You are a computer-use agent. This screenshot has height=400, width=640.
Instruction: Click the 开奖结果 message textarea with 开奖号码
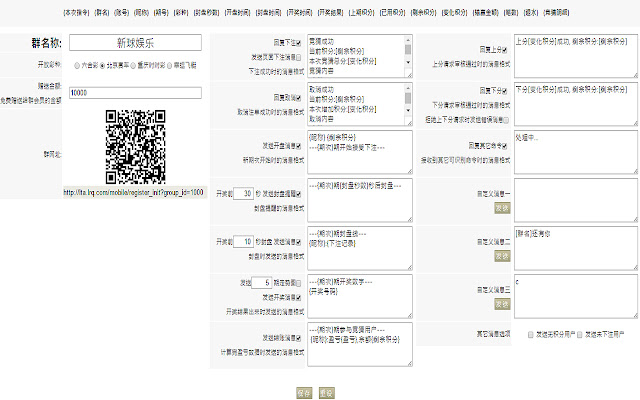[x=360, y=296]
